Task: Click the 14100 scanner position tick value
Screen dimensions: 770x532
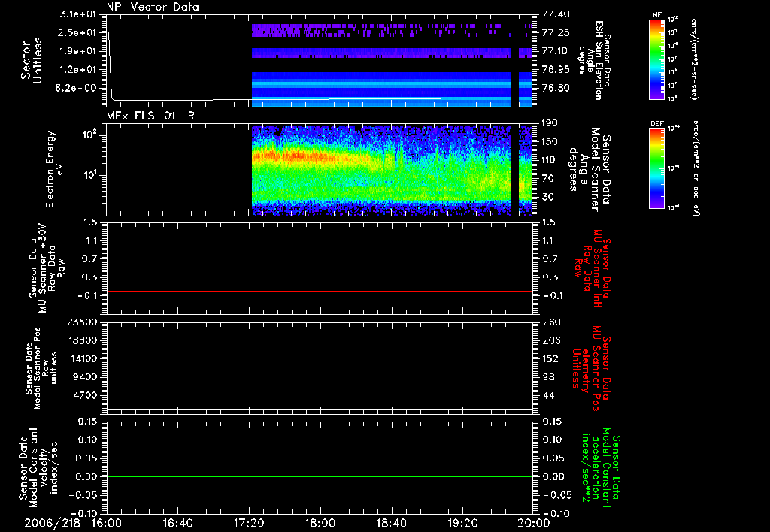Action: (83, 358)
